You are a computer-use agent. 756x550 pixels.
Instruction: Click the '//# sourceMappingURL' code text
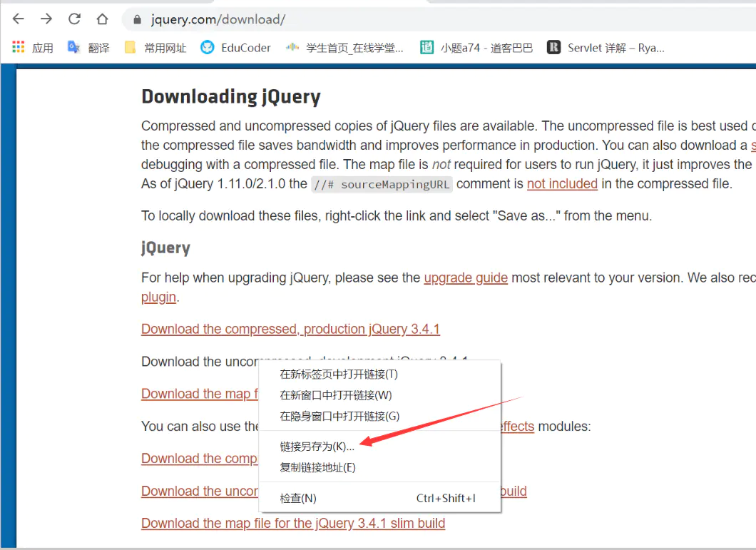click(x=382, y=184)
